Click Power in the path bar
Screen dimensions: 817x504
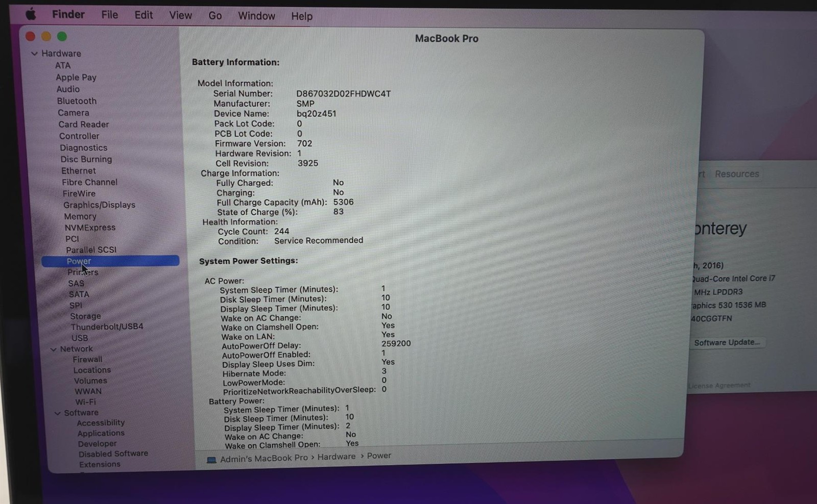(x=379, y=456)
